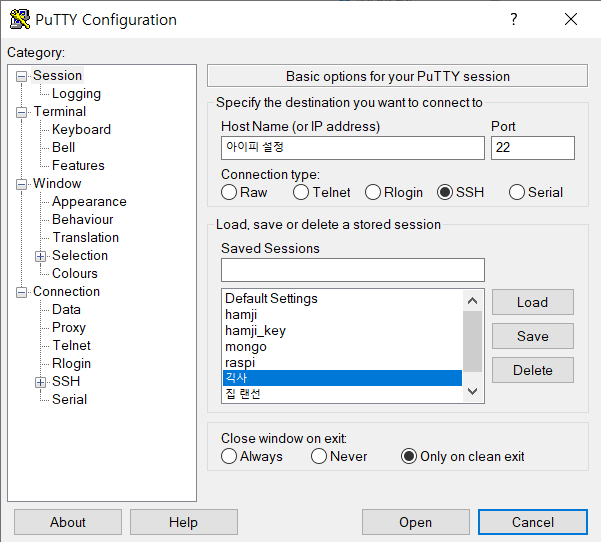Click the Load button

pos(533,302)
